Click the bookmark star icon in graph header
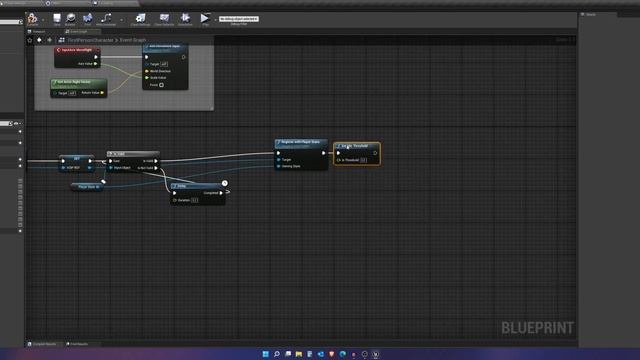The height and width of the screenshot is (360, 640). 29,40
